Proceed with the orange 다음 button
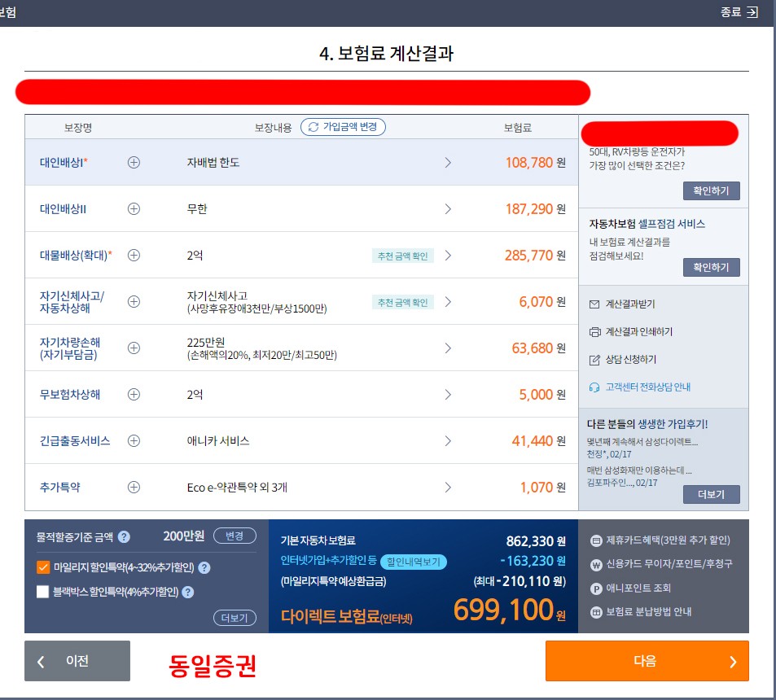Viewport: 776px width, 700px height. 647,661
